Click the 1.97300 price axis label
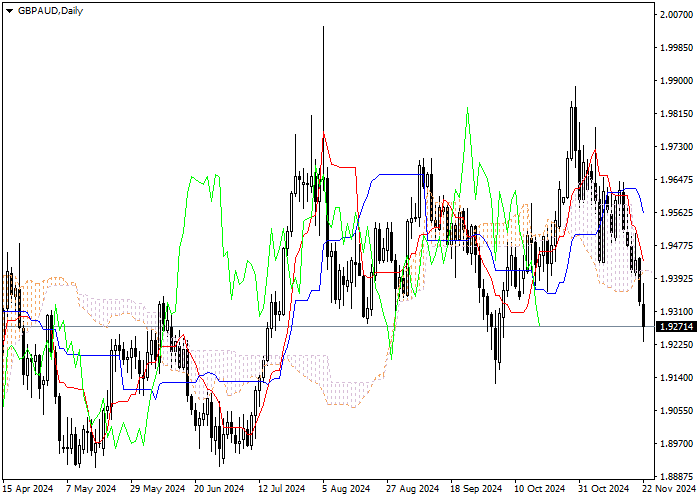 (676, 147)
